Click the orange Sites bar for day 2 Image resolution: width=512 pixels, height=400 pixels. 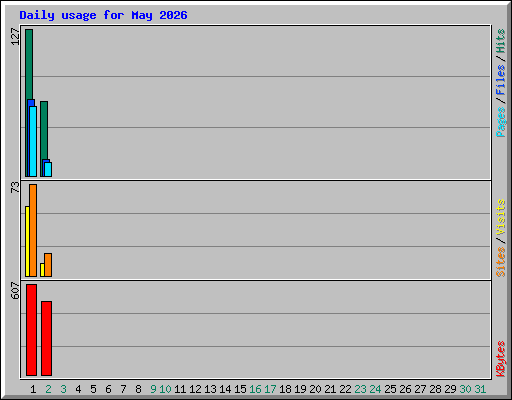pyautogui.click(x=48, y=265)
